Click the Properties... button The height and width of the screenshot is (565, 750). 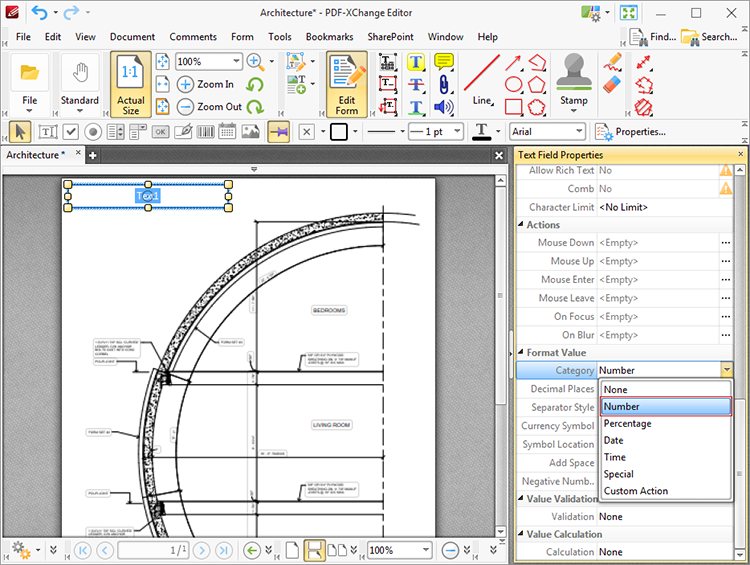[x=631, y=131]
